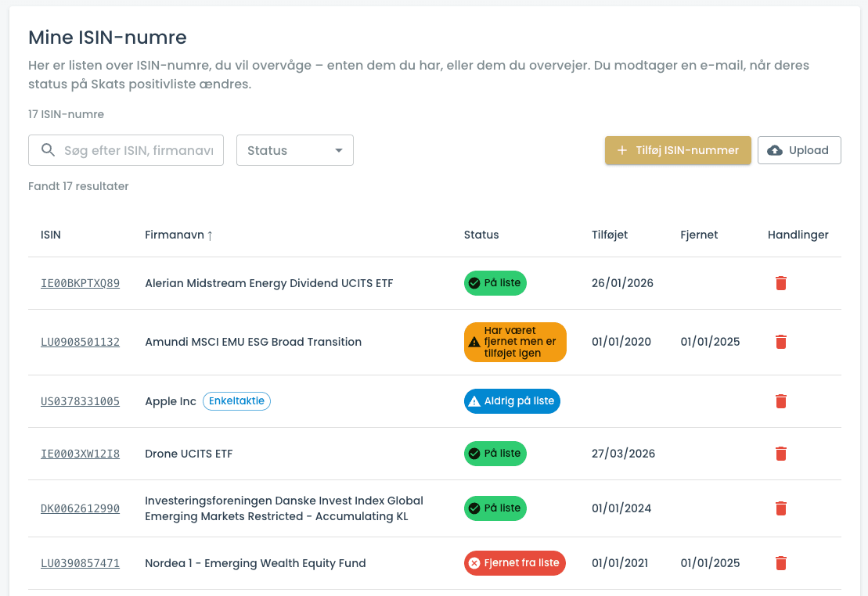Screen dimensions: 868x596
Task: Sort by the ISIN column header
Action: coord(51,235)
